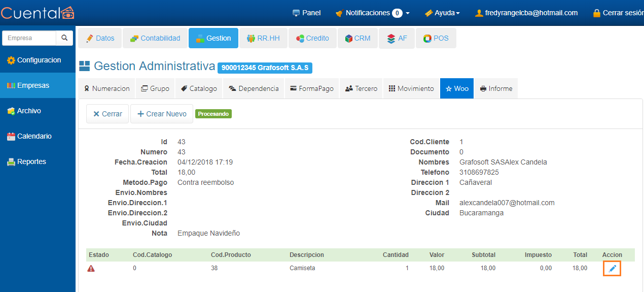Focus the Empresa search input field

29,38
